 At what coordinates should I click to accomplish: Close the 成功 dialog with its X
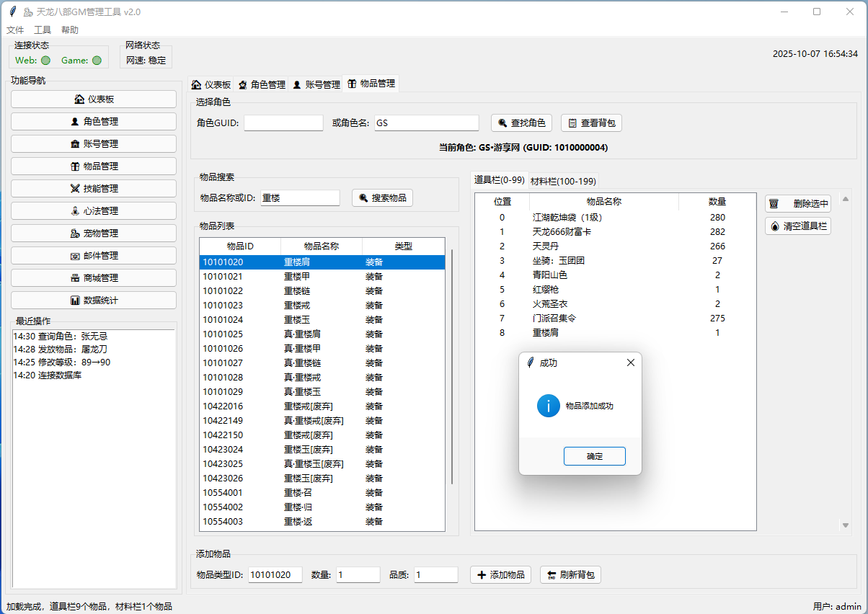(x=631, y=363)
